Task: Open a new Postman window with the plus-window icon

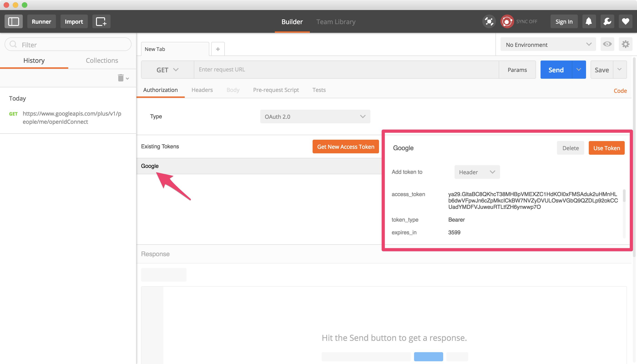Action: 101,21
